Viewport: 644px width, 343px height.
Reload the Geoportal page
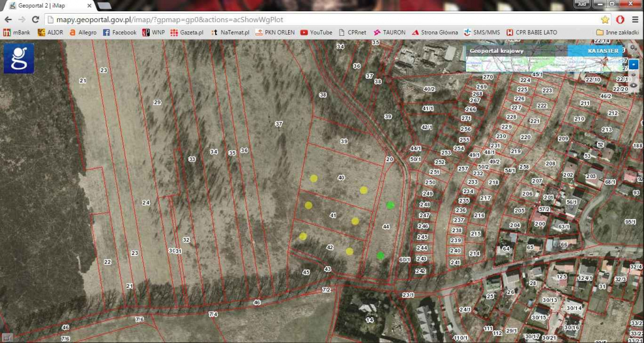(x=36, y=20)
